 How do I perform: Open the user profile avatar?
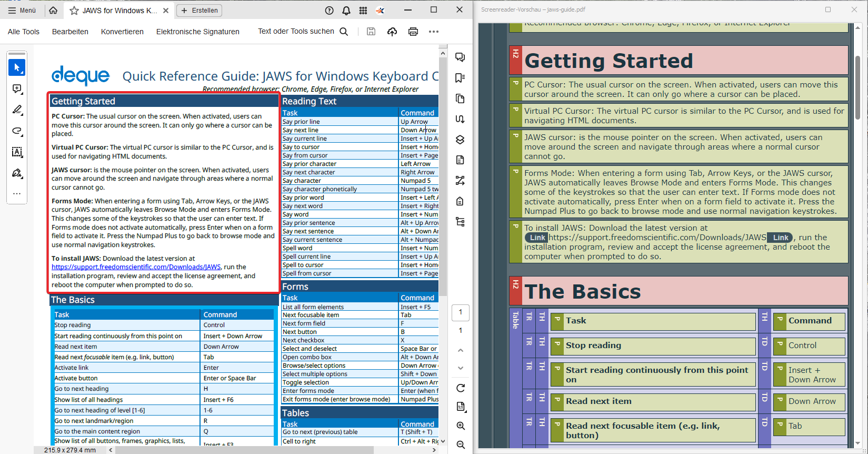380,11
